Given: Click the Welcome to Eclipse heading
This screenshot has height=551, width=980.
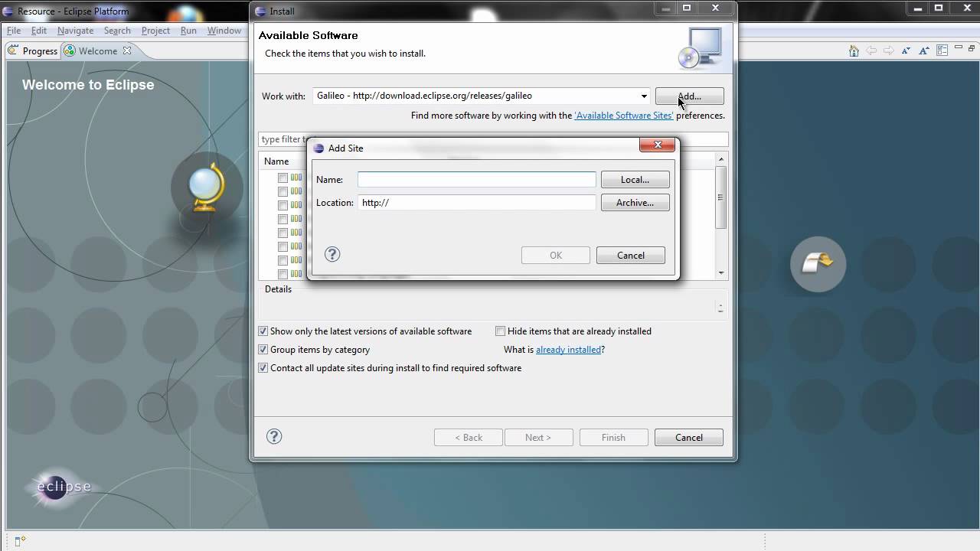Looking at the screenshot, I should (x=88, y=85).
